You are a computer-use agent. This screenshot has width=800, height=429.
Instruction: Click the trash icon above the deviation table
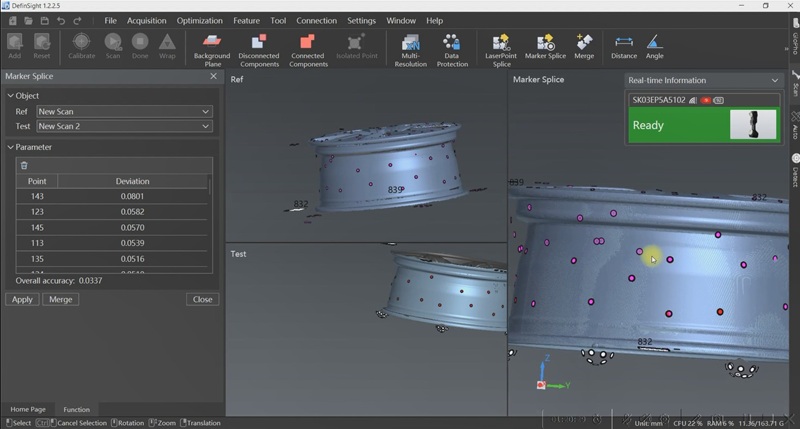pos(24,165)
